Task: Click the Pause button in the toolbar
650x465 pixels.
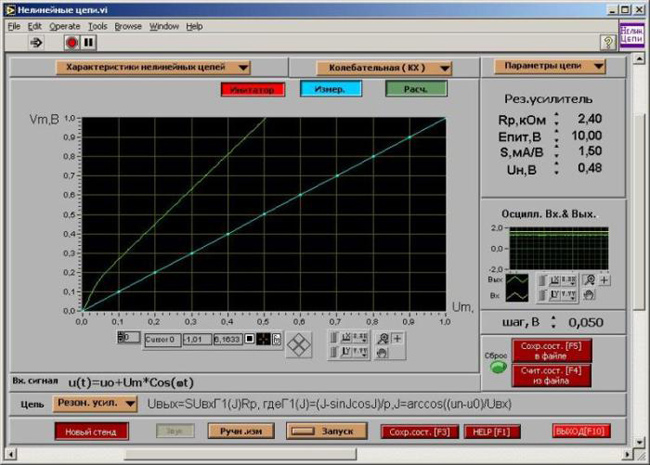Action: tap(88, 42)
